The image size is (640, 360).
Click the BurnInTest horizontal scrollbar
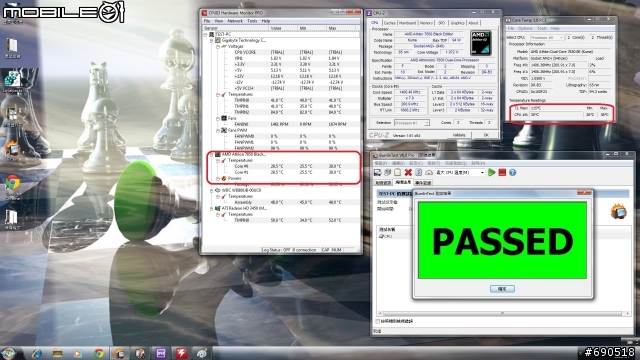pos(502,313)
